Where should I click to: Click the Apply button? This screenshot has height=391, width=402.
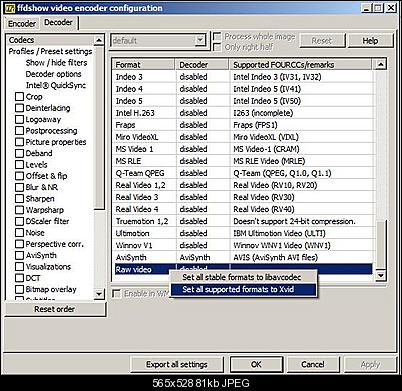370,364
